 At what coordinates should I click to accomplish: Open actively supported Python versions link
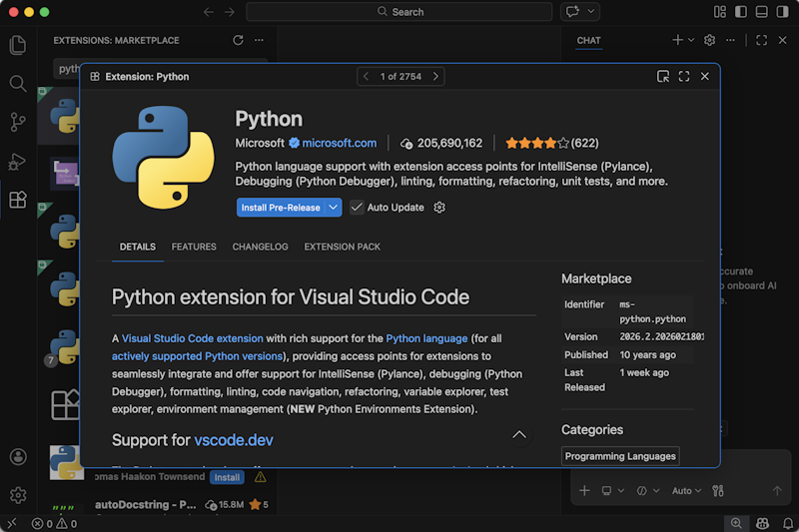click(197, 356)
